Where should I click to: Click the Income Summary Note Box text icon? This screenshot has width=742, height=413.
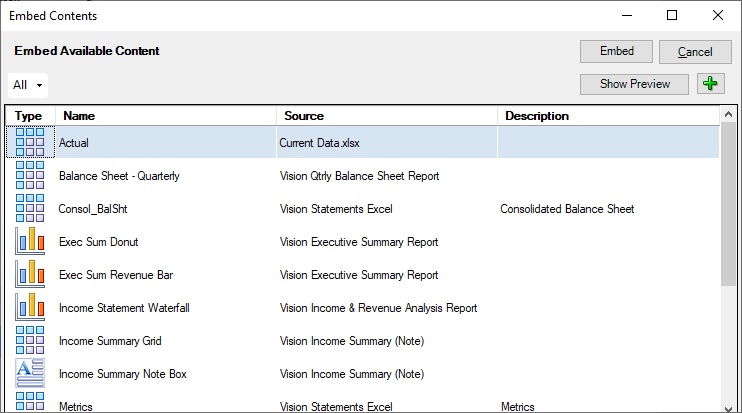(x=30, y=373)
